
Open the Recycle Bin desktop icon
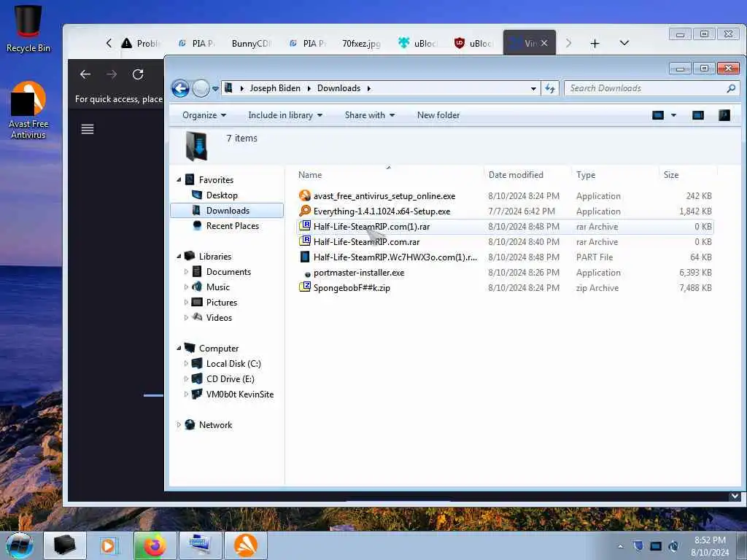tap(28, 28)
